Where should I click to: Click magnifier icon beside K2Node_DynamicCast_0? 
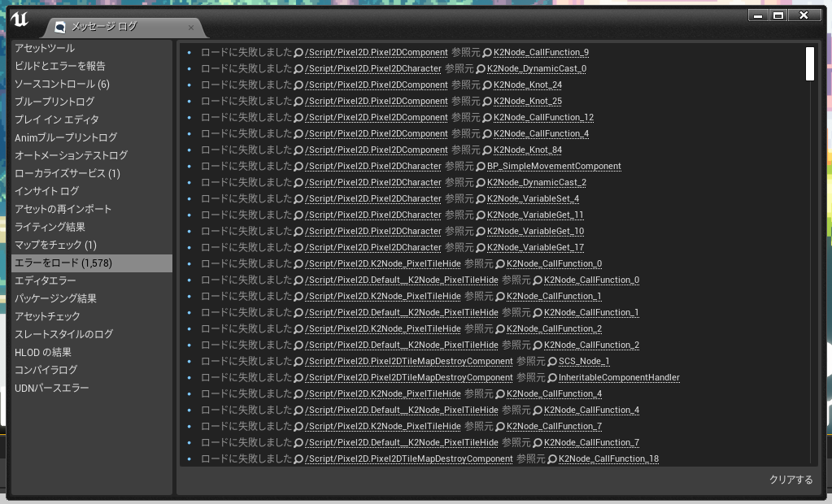click(x=481, y=69)
